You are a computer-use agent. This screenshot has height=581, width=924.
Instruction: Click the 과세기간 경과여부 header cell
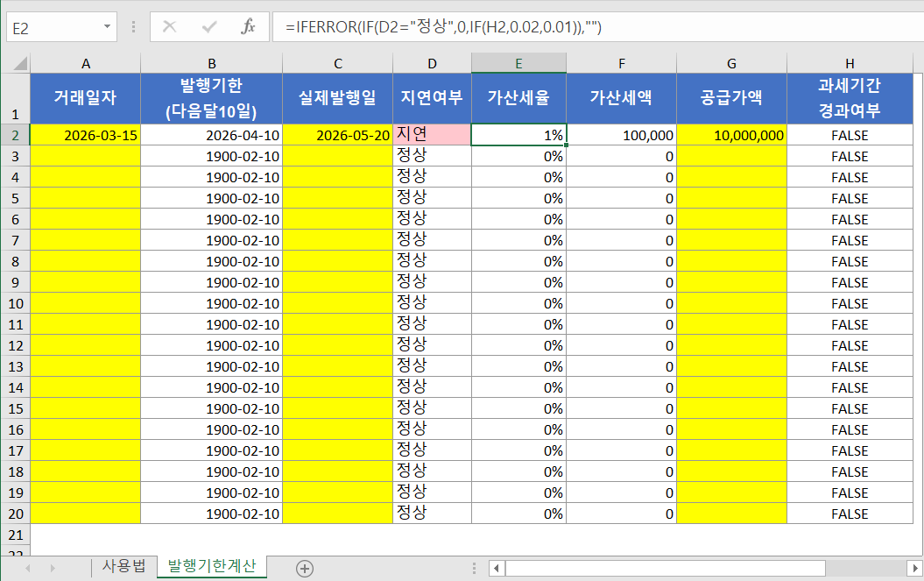coord(850,98)
